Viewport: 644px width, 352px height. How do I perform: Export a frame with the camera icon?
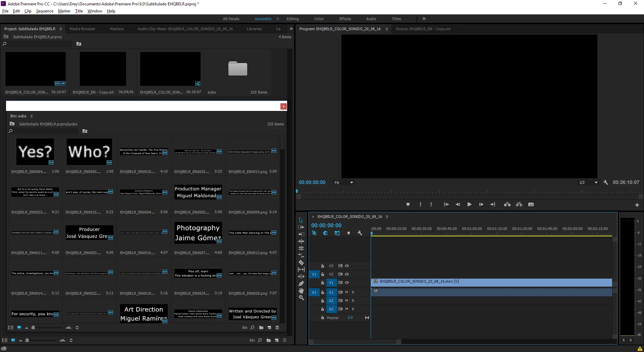click(x=531, y=204)
